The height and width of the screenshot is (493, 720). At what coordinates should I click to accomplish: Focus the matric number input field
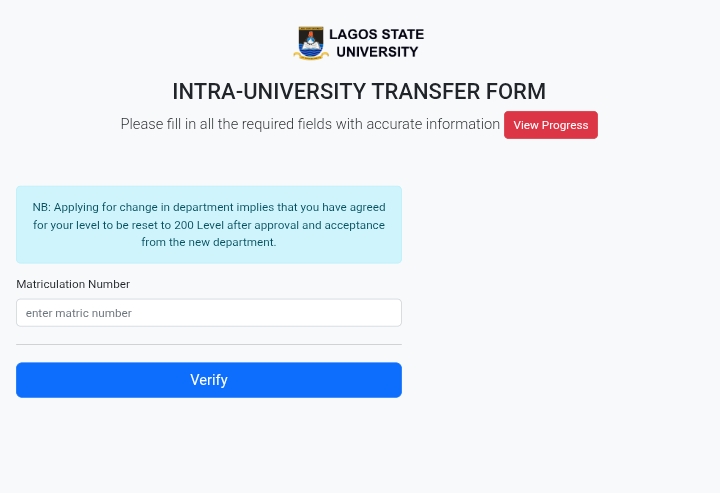point(208,313)
